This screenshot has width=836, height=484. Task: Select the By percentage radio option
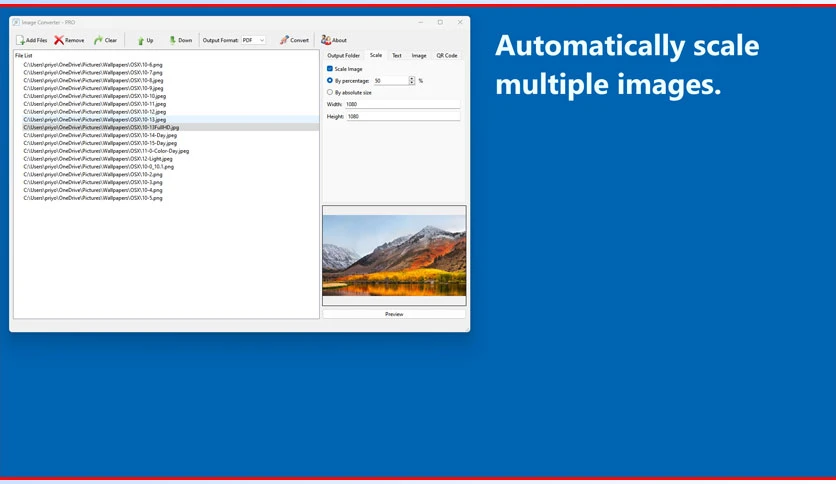point(329,80)
